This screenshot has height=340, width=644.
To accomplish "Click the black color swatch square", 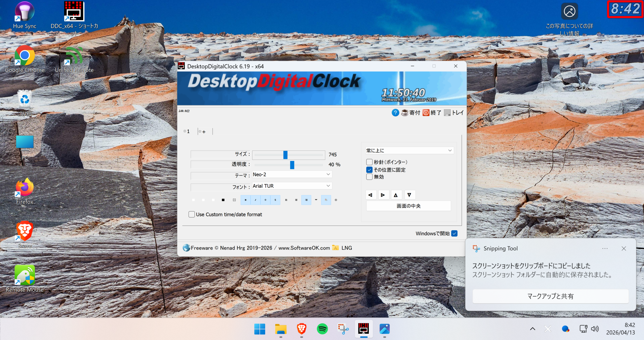I will 223,200.
